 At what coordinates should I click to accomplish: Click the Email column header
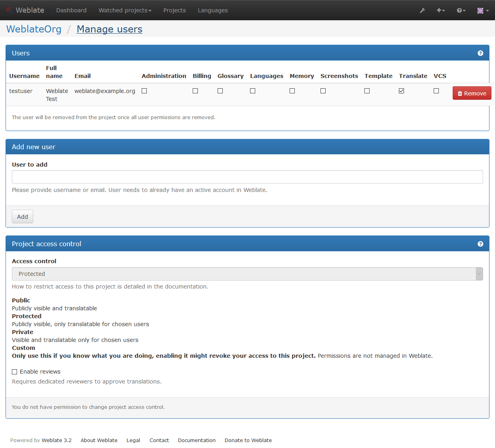[83, 76]
